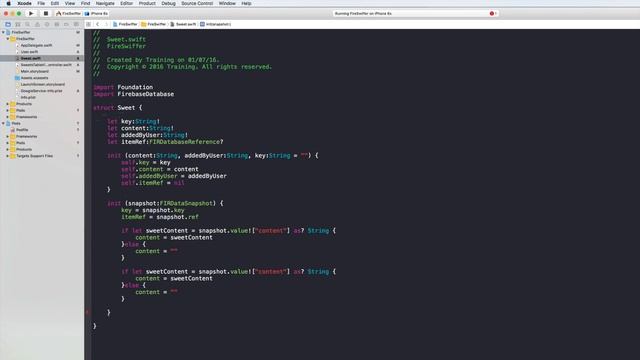Show the Symbol navigator

click(x=18, y=24)
